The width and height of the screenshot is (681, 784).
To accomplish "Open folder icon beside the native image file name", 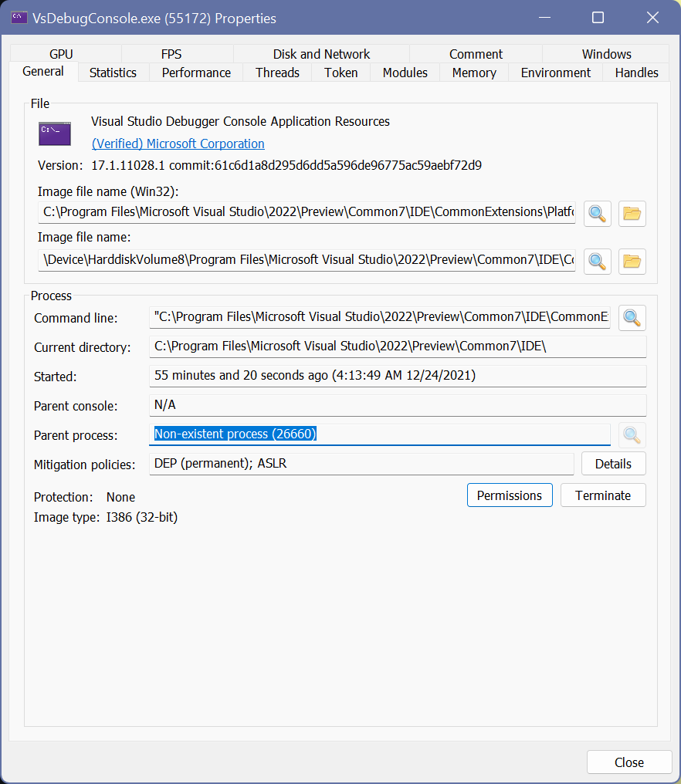I will (632, 262).
